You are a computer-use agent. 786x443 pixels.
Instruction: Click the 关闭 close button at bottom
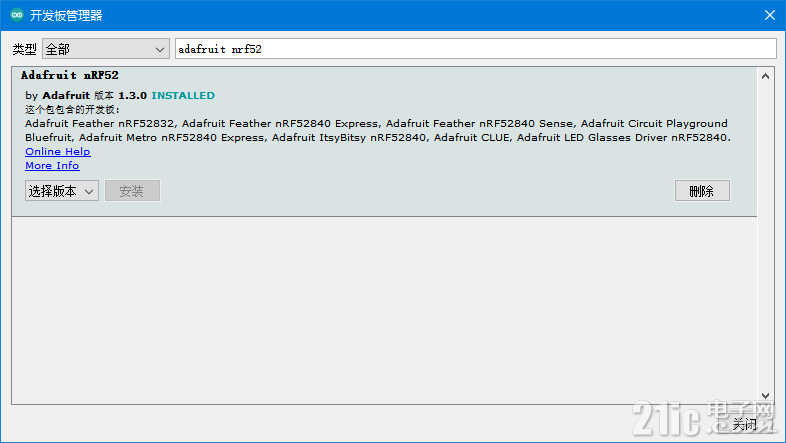[x=744, y=424]
